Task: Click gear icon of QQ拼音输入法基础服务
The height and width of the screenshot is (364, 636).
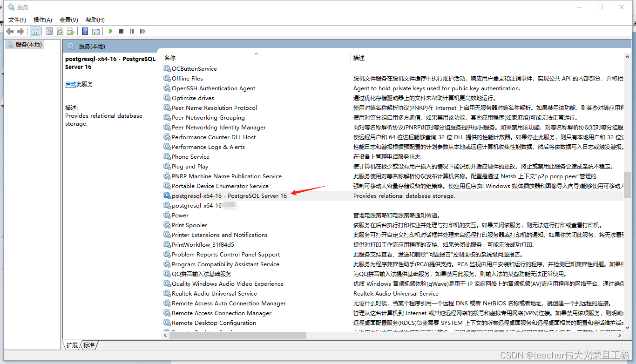Action: pyautogui.click(x=167, y=274)
